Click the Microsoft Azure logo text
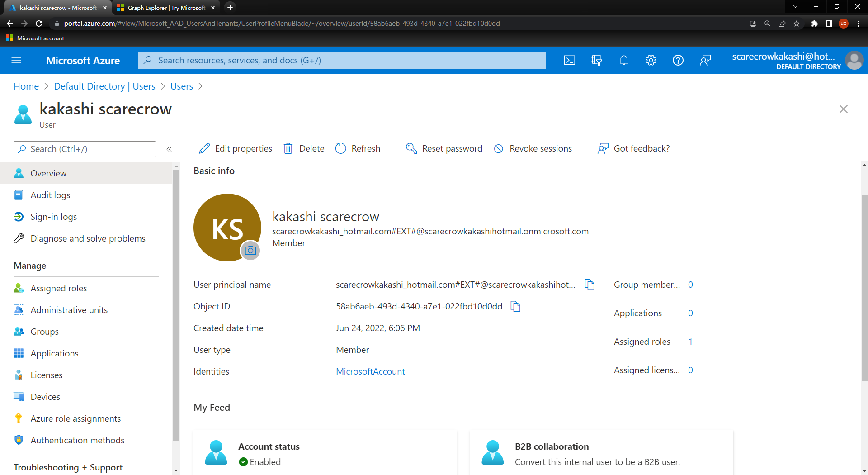The image size is (868, 475). (83, 60)
